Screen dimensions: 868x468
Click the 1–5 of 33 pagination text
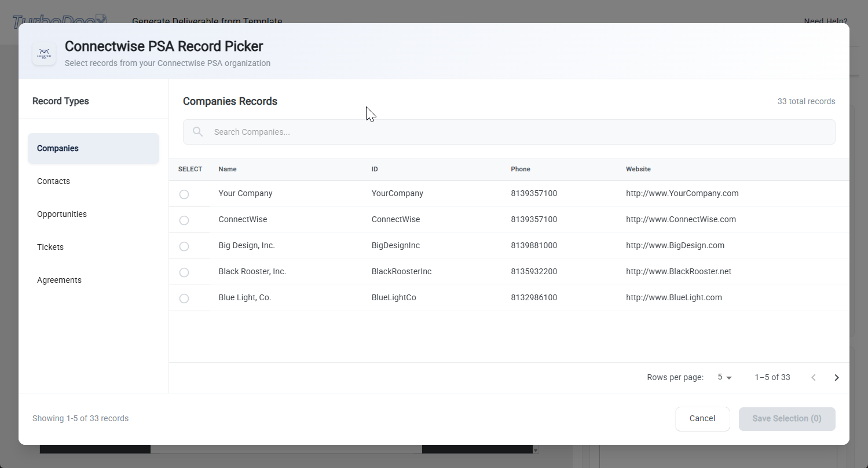tap(772, 377)
